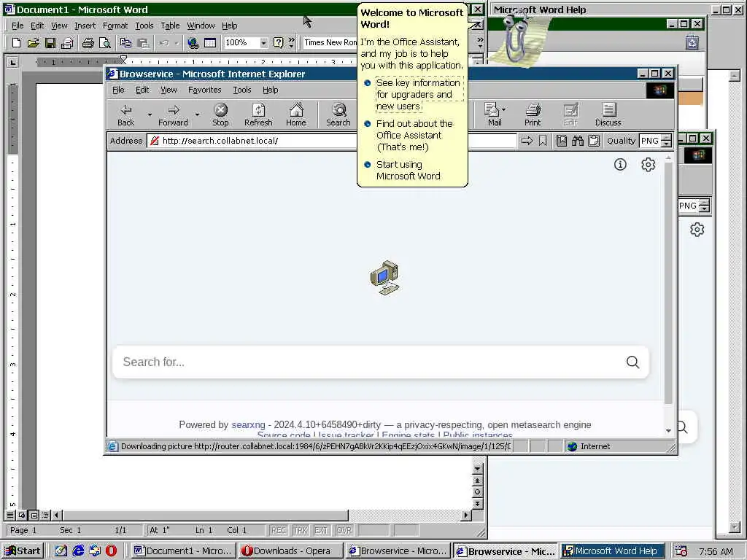Open the Word Format menu
Screen dimensions: 747x560
[115, 26]
